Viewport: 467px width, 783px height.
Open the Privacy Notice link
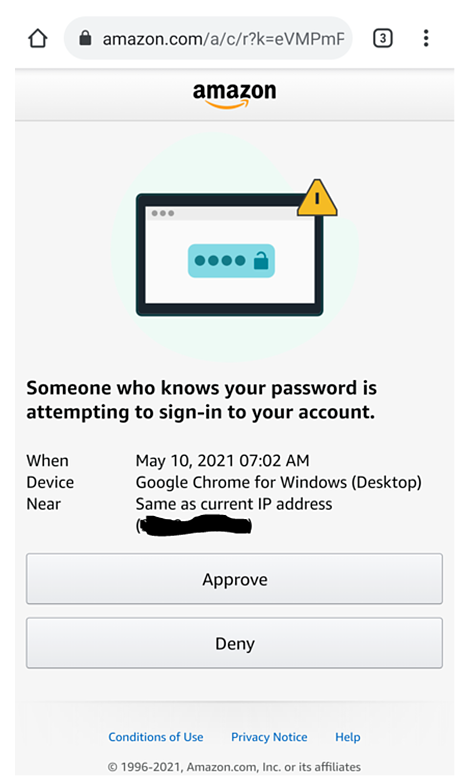click(269, 737)
